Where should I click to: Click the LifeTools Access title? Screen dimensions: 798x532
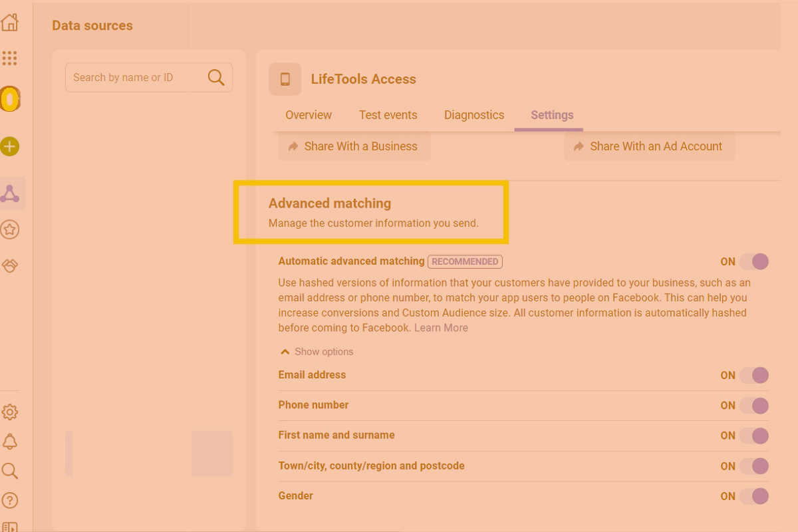pos(364,79)
